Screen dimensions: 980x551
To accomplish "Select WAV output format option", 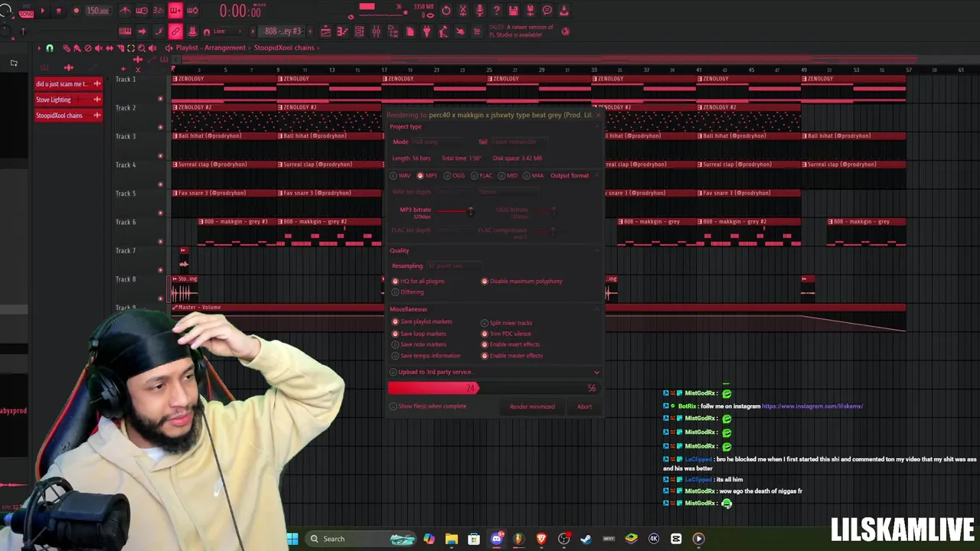I will [400, 175].
